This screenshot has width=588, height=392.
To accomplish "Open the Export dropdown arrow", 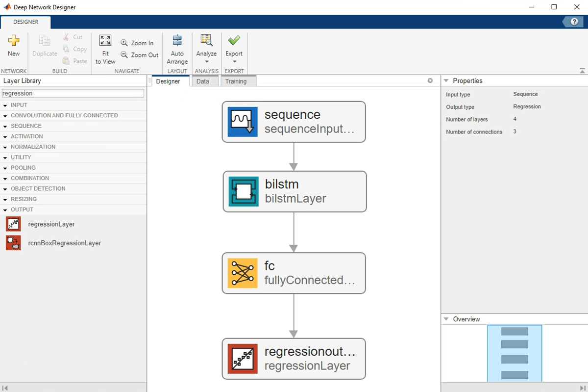I will click(234, 62).
